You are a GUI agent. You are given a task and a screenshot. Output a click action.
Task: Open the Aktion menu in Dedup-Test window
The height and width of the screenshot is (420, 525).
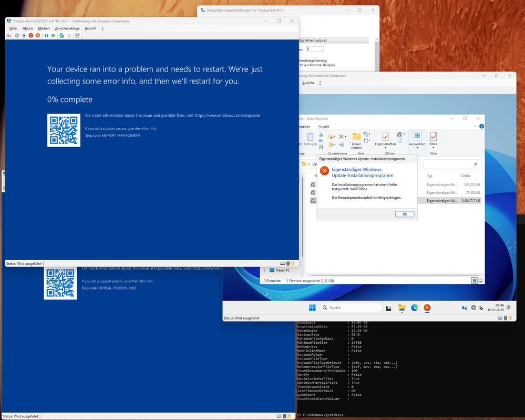pyautogui.click(x=27, y=28)
